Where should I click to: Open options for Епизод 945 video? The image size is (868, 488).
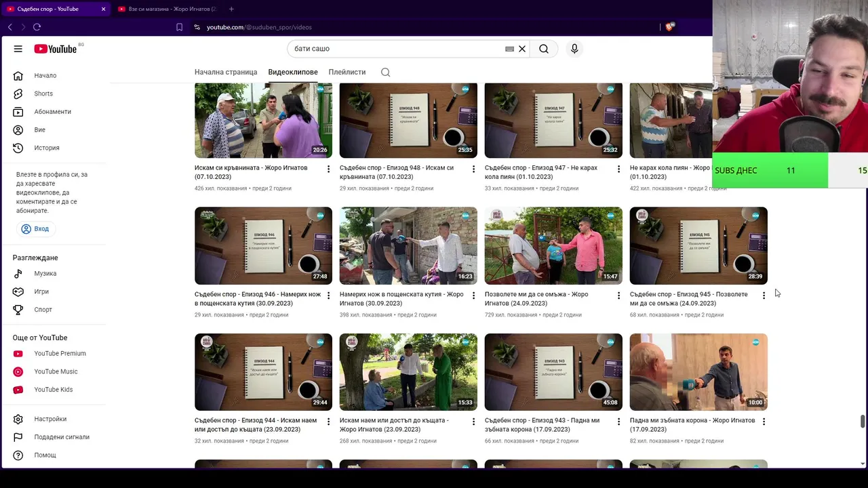(x=764, y=295)
